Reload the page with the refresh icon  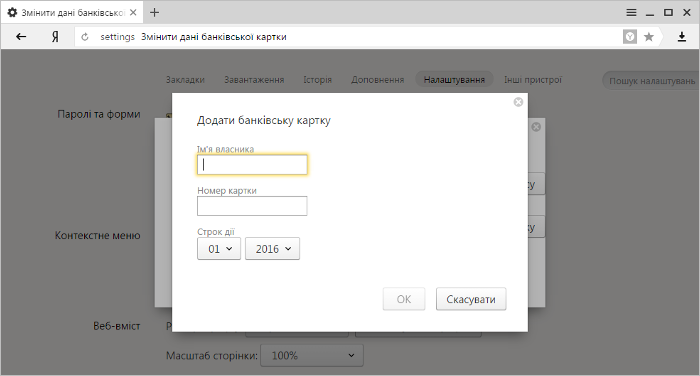point(85,37)
